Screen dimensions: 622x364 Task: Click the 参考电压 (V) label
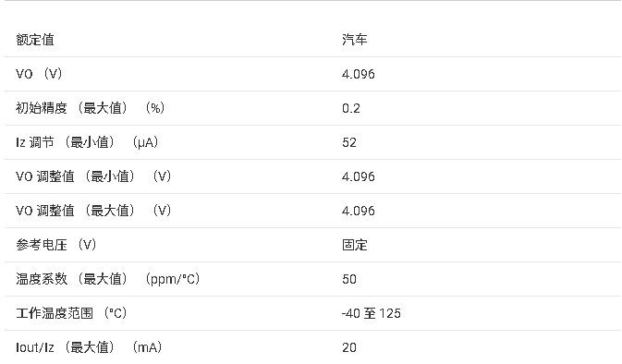click(56, 244)
